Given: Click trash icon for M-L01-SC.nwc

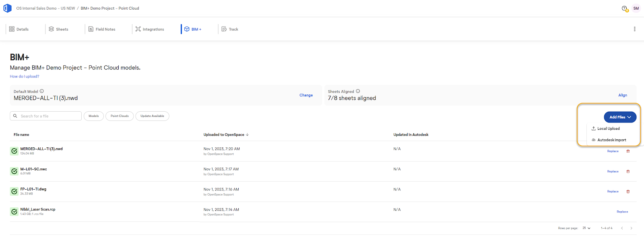Looking at the screenshot, I should [628, 172].
